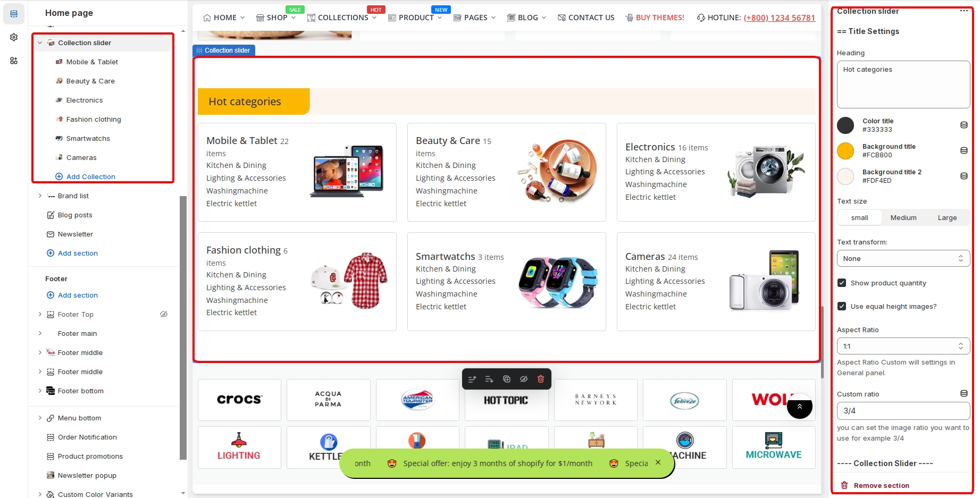Uncheck Use equal height images checkbox
Viewport: 980px width, 498px height.
[842, 307]
